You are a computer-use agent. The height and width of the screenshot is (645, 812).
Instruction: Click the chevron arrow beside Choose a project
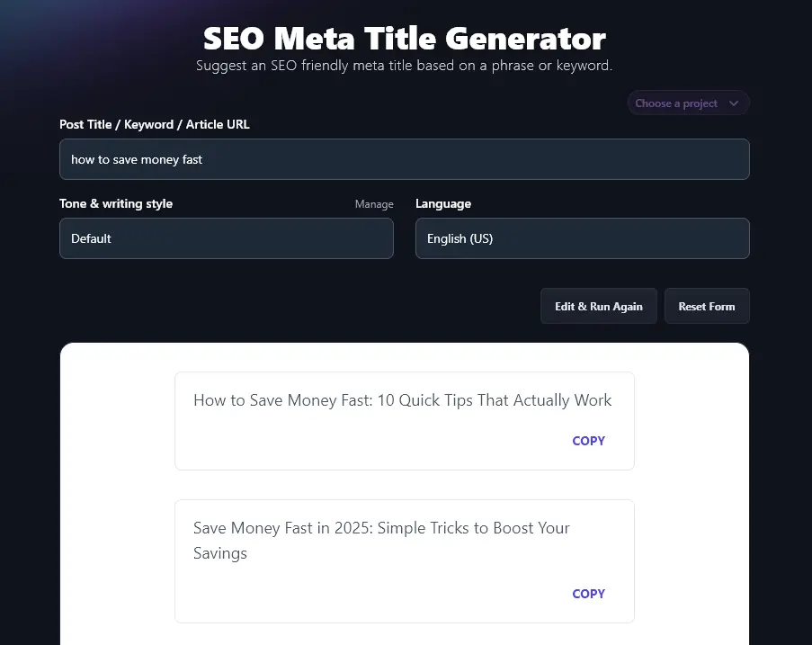(x=734, y=103)
